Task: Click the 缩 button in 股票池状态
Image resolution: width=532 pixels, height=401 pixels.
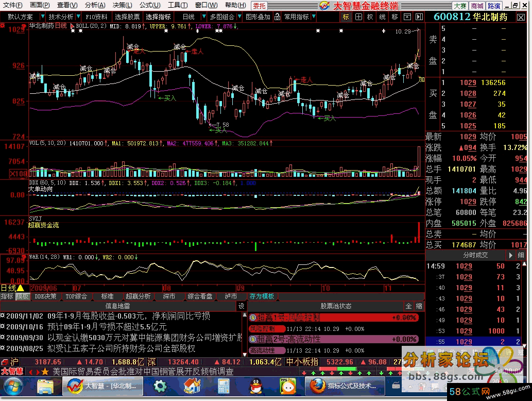Action: [x=419, y=306]
